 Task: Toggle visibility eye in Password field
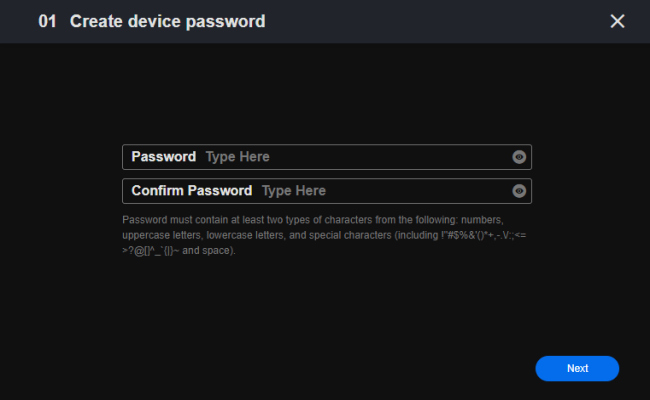click(519, 157)
